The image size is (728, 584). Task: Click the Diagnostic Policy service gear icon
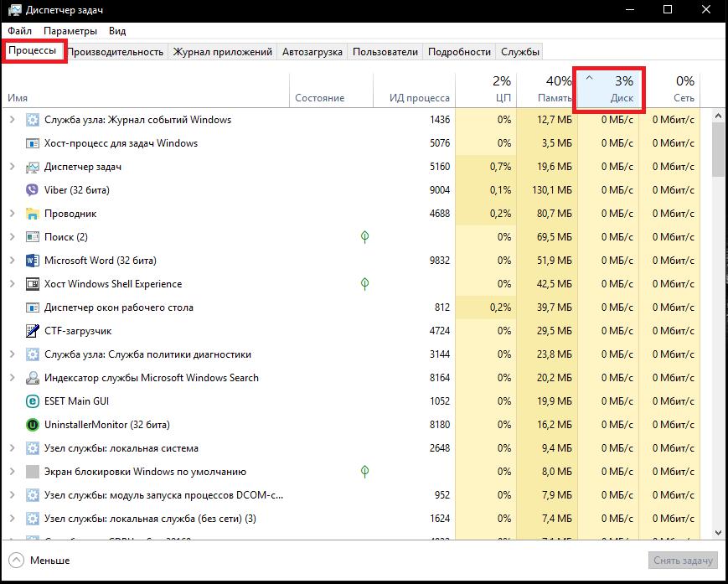32,354
